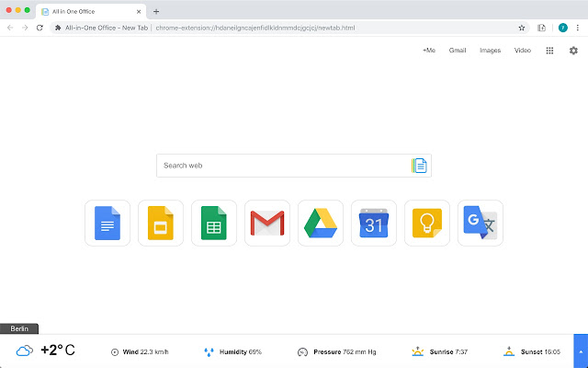Click the Sunrise 7:37 text
588x368 pixels.
pyautogui.click(x=448, y=352)
